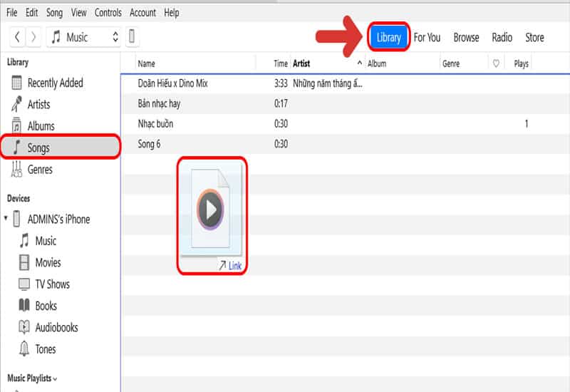Open the Controls menu
This screenshot has width=570, height=392.
(x=108, y=13)
